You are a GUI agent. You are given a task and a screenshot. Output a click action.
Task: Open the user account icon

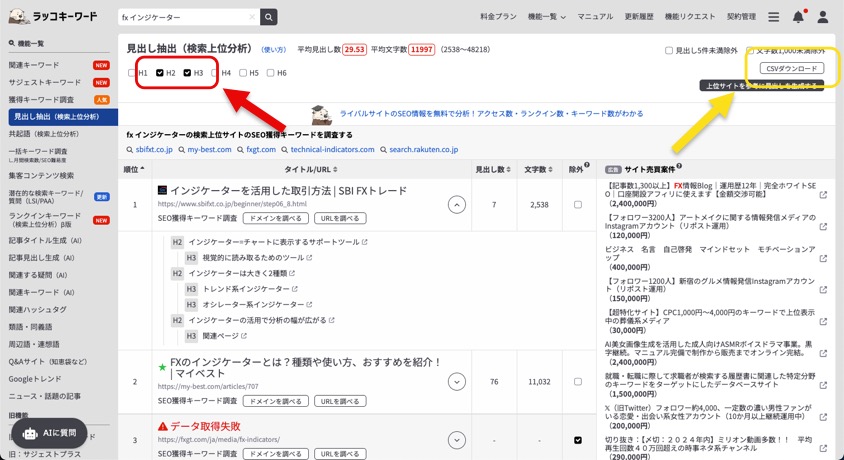tap(823, 17)
